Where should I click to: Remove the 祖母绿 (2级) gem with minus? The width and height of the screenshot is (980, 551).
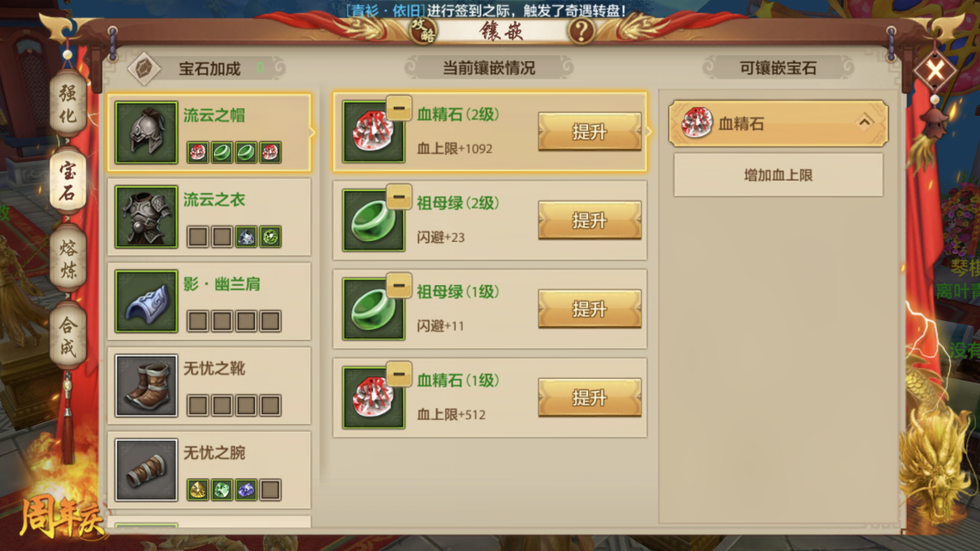tap(398, 198)
